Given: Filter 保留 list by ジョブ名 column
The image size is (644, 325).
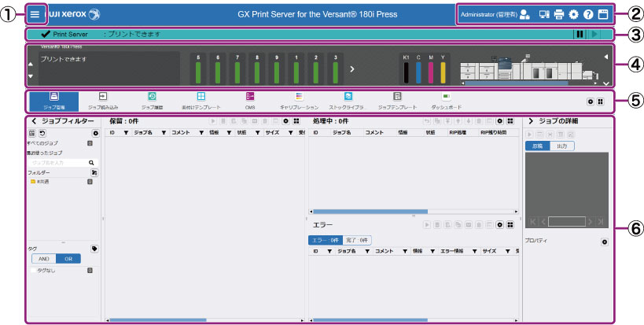Looking at the screenshot, I should coord(163,133).
